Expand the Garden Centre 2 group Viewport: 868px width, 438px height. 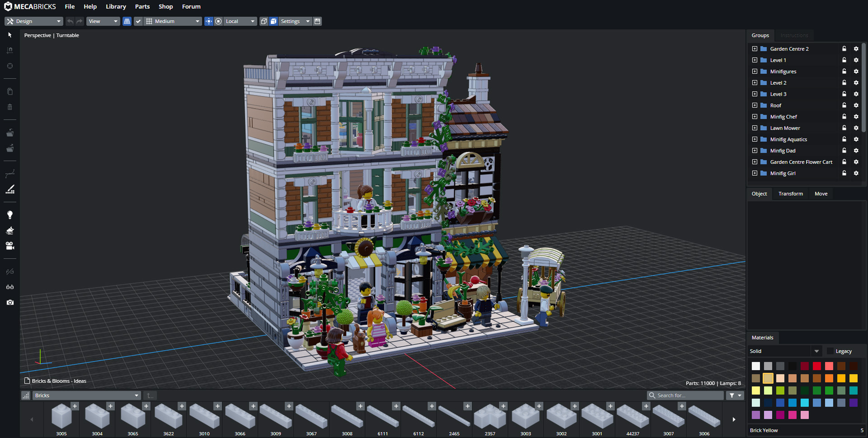click(755, 49)
